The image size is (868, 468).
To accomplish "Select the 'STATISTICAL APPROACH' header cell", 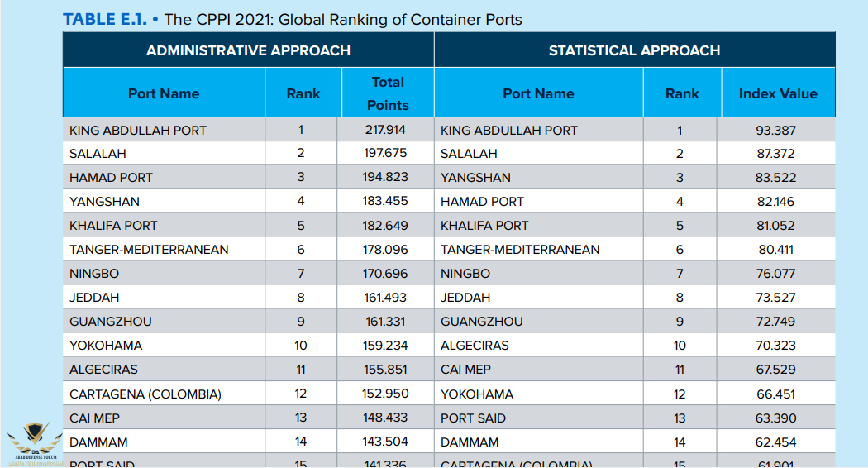I will 634,50.
